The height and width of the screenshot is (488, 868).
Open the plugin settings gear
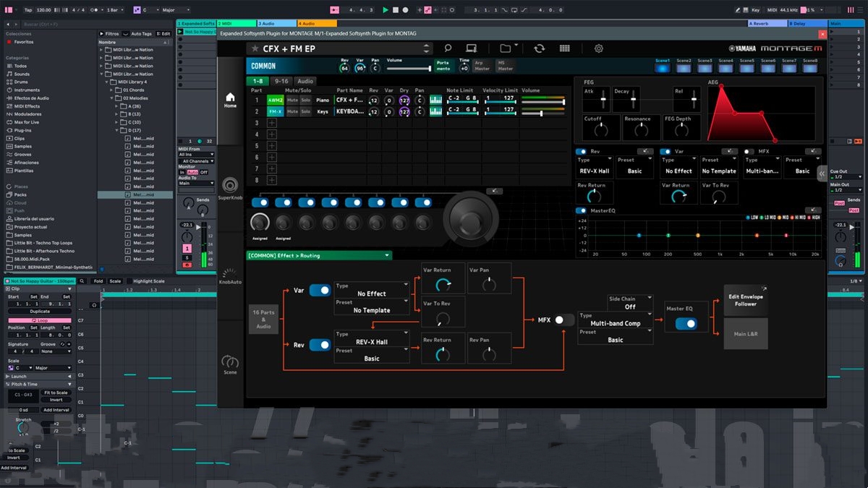click(599, 48)
